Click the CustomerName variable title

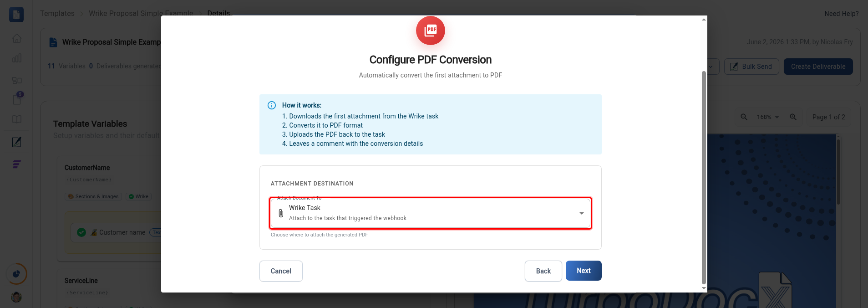[87, 168]
